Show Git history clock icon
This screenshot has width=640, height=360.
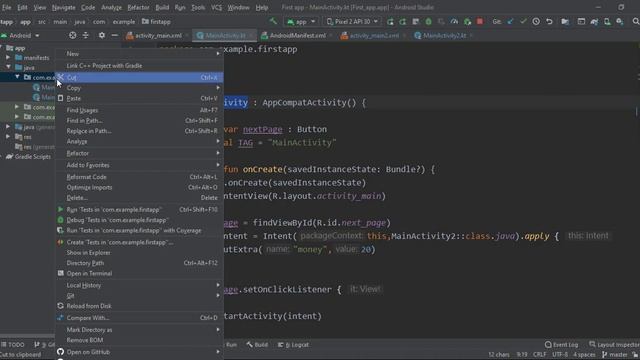536,22
